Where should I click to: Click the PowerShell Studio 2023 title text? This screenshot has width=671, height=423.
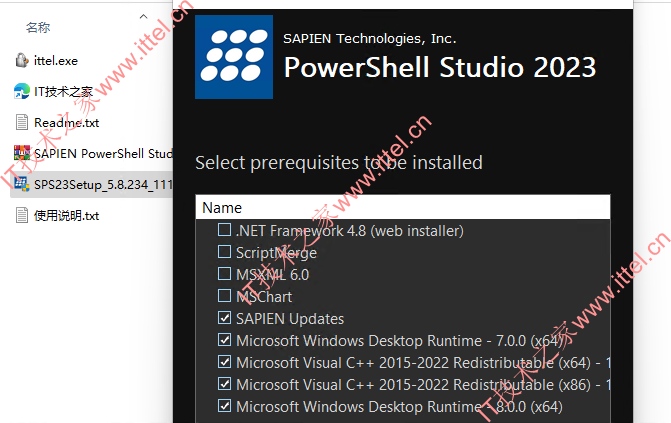440,67
